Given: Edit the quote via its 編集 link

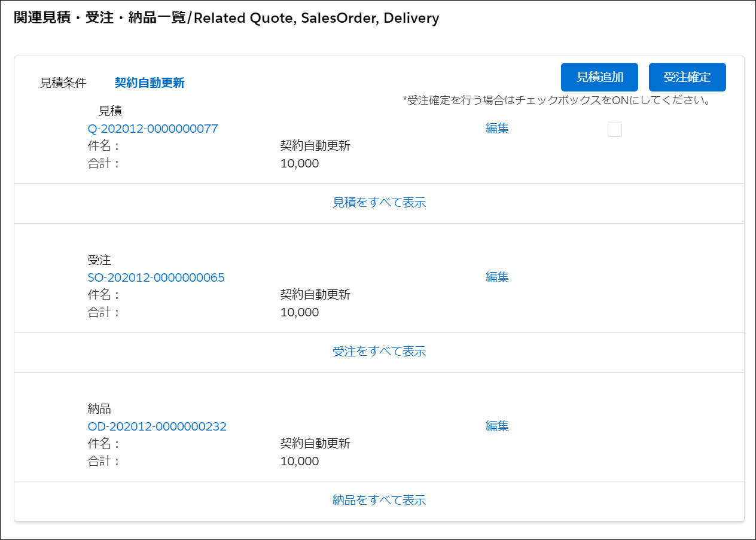Looking at the screenshot, I should (497, 128).
